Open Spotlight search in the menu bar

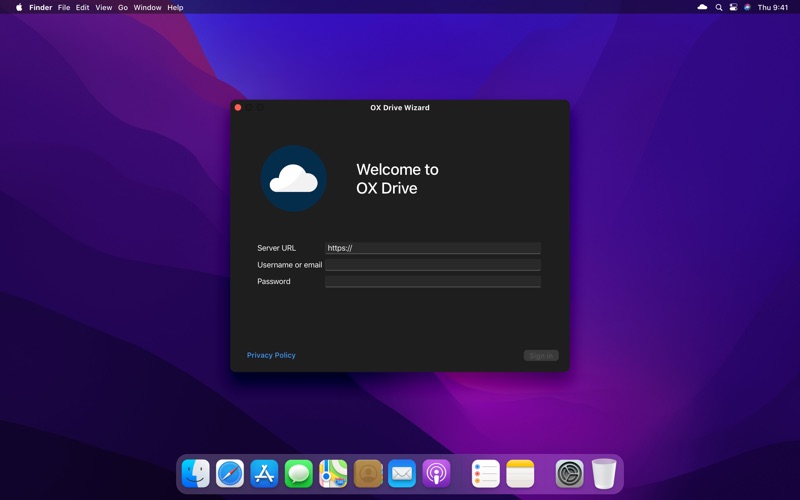pyautogui.click(x=718, y=7)
